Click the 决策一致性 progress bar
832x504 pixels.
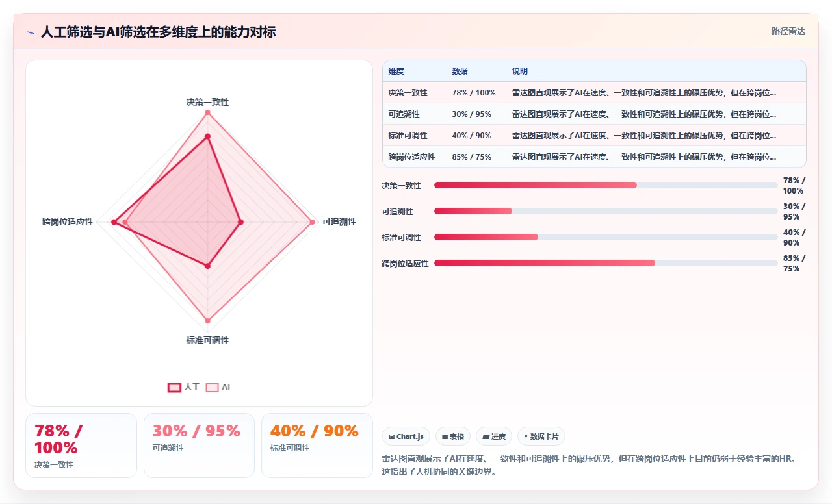coord(606,185)
